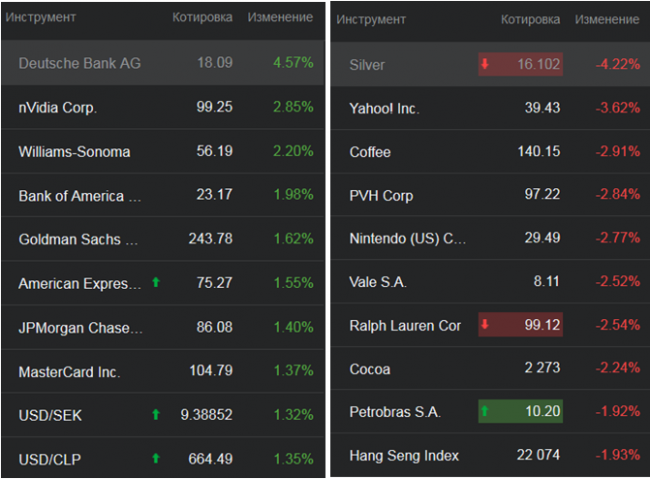Screen dimensions: 650x479
Task: Click the red down arrow in Ralph Lauren row
Action: click(486, 325)
